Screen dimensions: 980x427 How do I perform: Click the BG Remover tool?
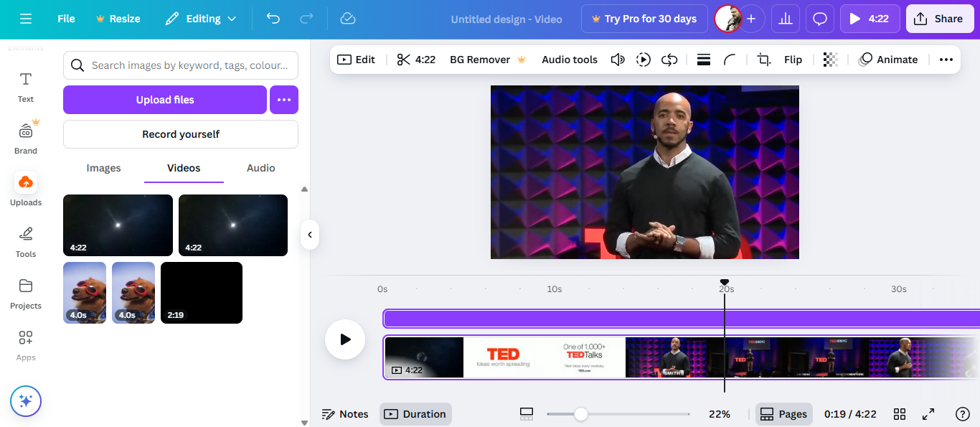pyautogui.click(x=488, y=60)
